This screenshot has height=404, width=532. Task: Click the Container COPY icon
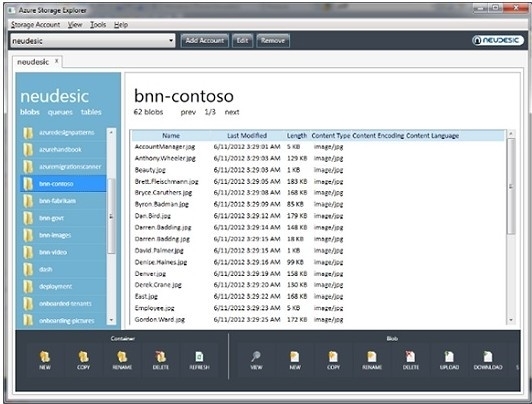point(83,357)
